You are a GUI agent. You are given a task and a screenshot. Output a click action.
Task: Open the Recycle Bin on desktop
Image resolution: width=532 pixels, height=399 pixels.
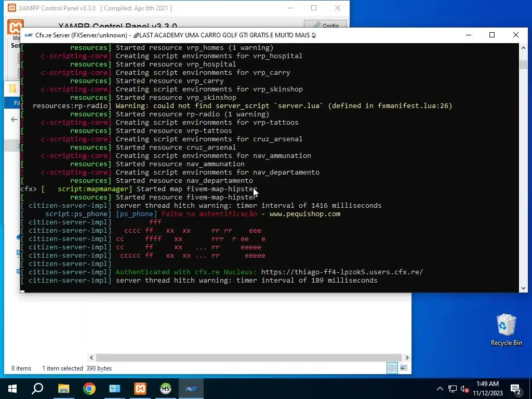(x=506, y=330)
